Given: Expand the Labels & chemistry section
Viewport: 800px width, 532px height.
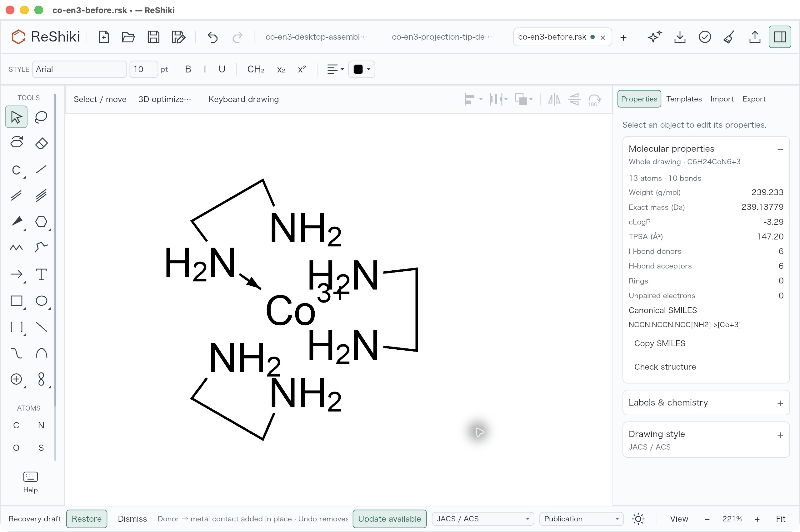Looking at the screenshot, I should click(x=706, y=403).
